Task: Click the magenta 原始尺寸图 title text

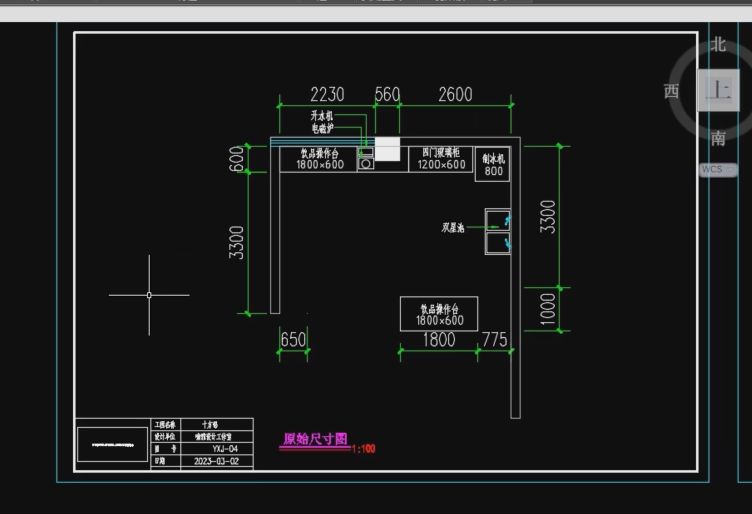Action: pos(314,439)
